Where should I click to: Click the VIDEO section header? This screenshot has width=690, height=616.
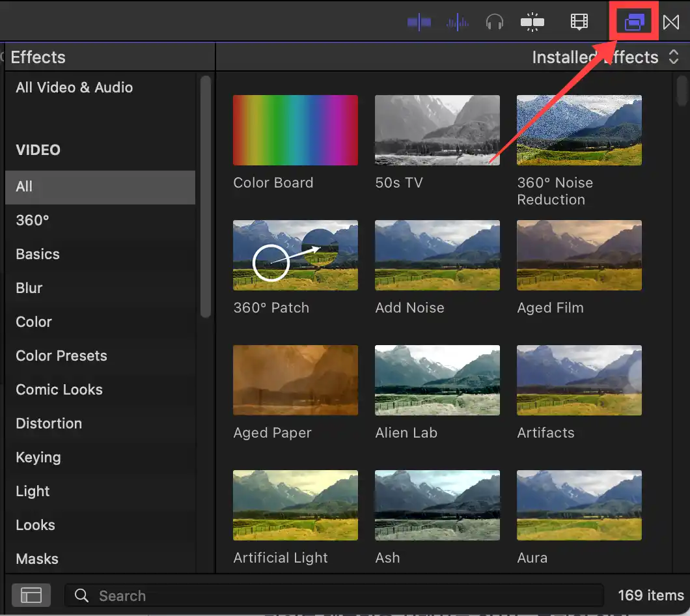tap(38, 150)
